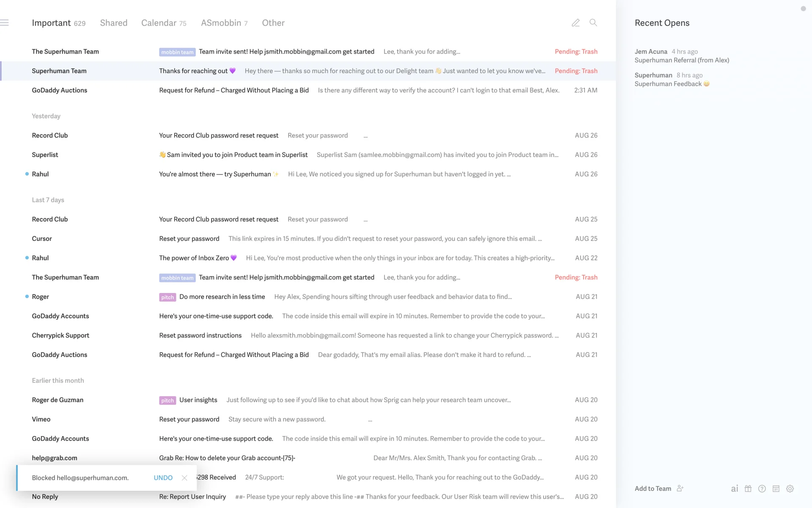Click UNDO in the blocked notification
The height and width of the screenshot is (508, 812).
click(163, 478)
